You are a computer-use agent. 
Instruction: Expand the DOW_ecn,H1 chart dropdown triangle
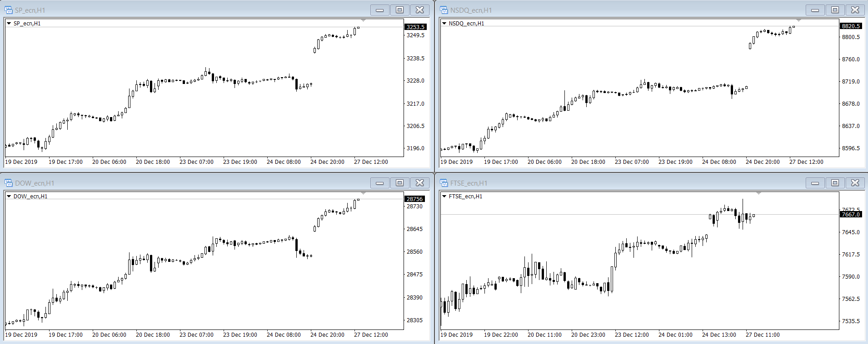tap(9, 196)
